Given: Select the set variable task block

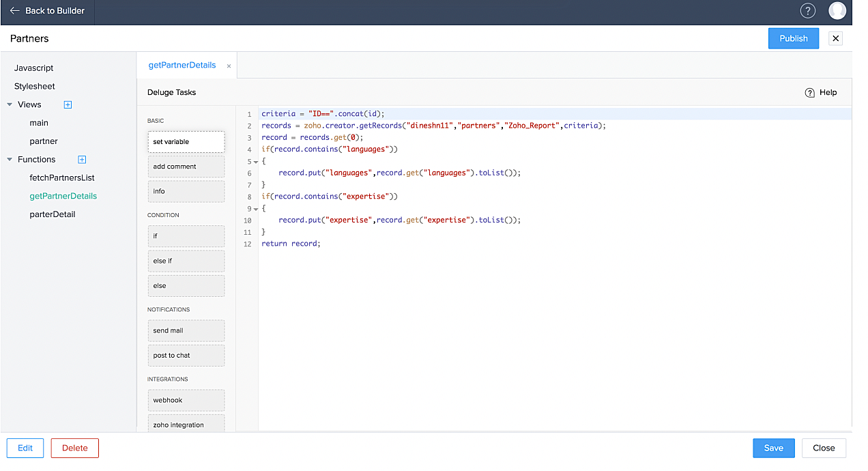Looking at the screenshot, I should [186, 142].
